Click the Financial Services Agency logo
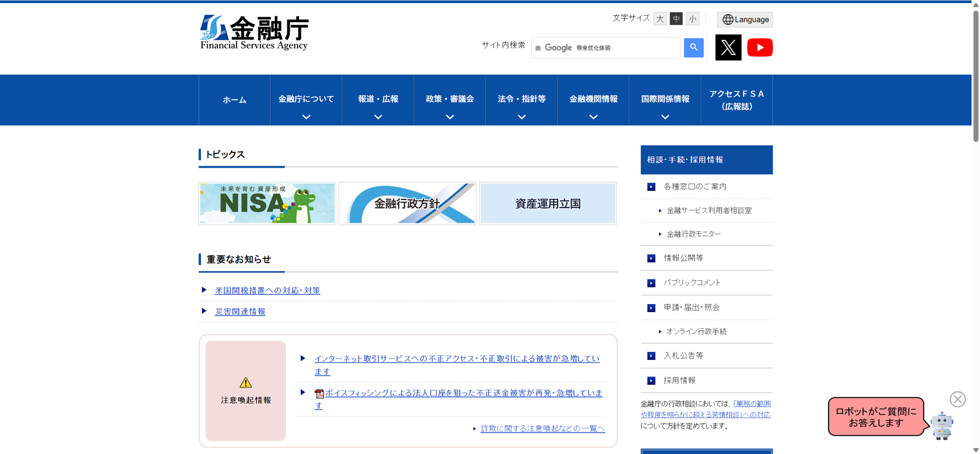980x454 pixels. point(254,32)
